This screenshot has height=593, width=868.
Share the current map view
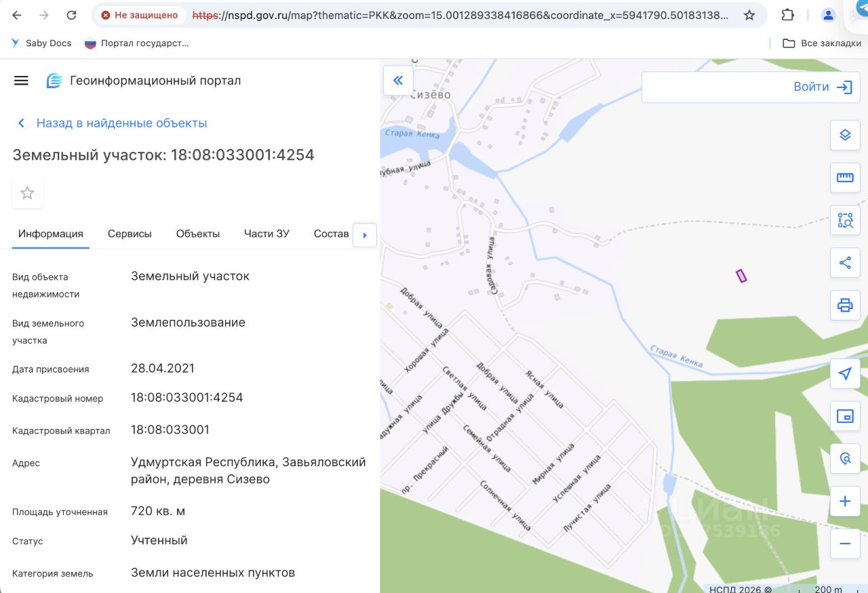coord(845,263)
